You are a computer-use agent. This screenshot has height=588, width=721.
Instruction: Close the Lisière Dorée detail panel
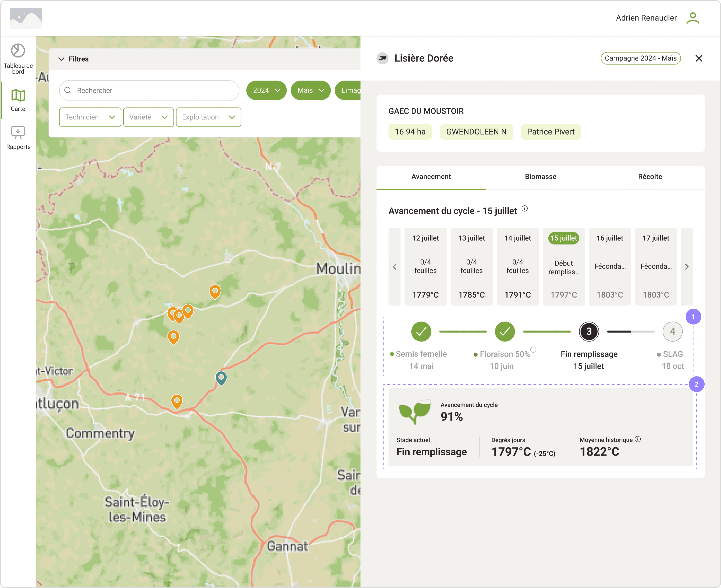point(699,58)
